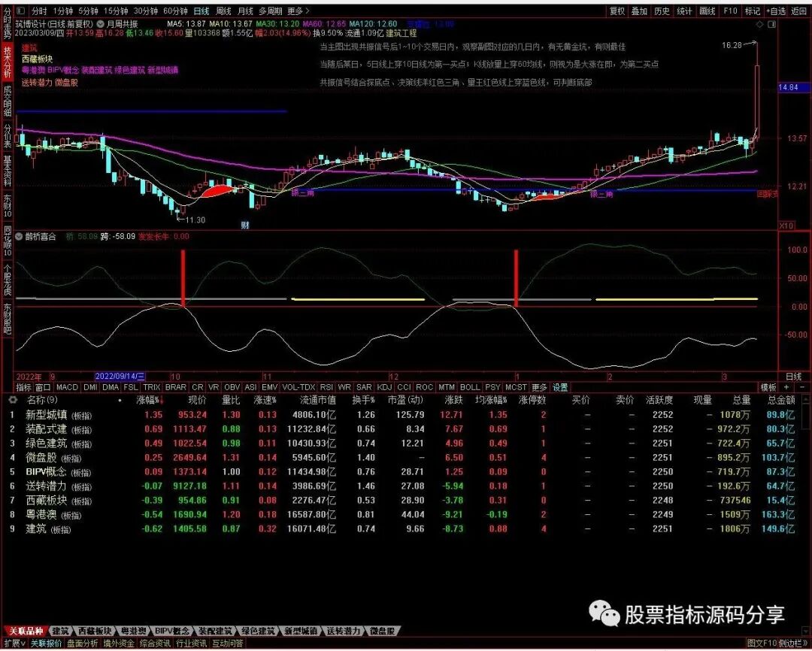Expand the 扩展 menu at bottom

(14, 643)
